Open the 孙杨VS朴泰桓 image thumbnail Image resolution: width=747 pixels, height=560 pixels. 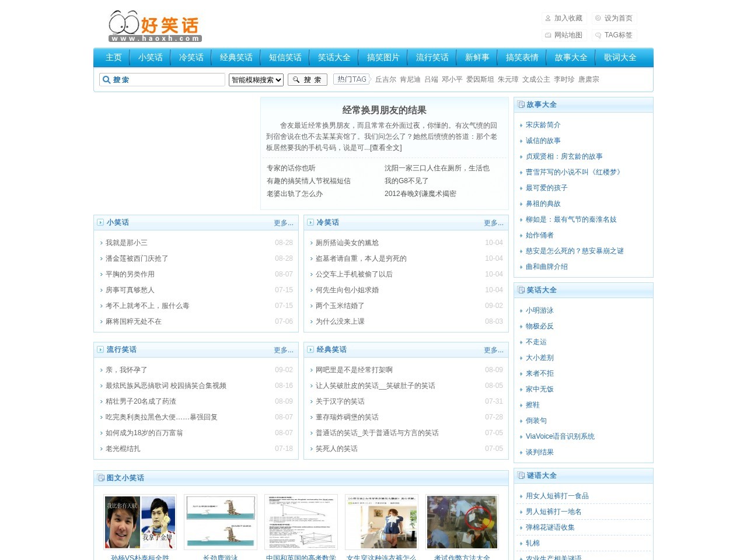139,522
